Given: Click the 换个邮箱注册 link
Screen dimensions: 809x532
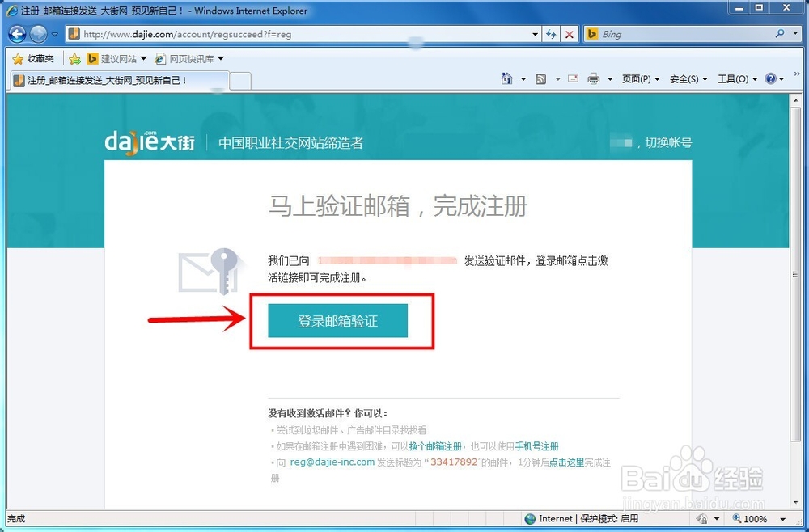Looking at the screenshot, I should click(435, 446).
